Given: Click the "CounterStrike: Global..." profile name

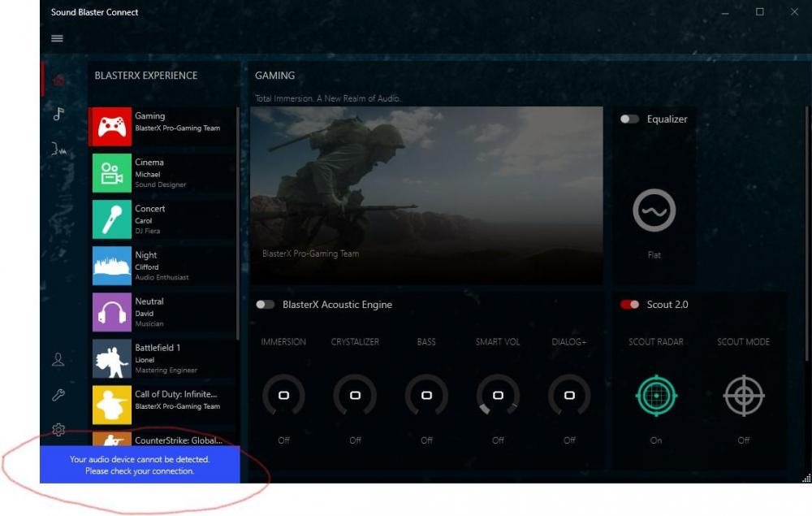Looking at the screenshot, I should coord(179,440).
